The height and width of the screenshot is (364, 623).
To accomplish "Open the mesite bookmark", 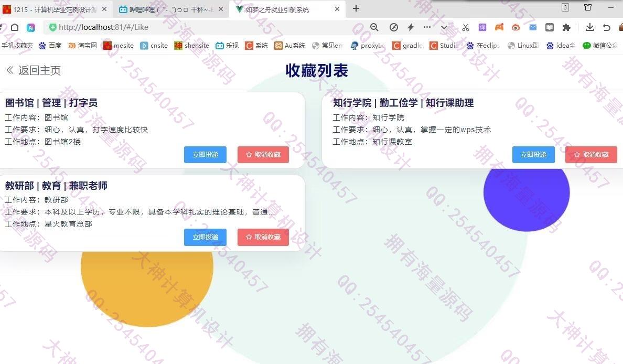I will tap(119, 46).
